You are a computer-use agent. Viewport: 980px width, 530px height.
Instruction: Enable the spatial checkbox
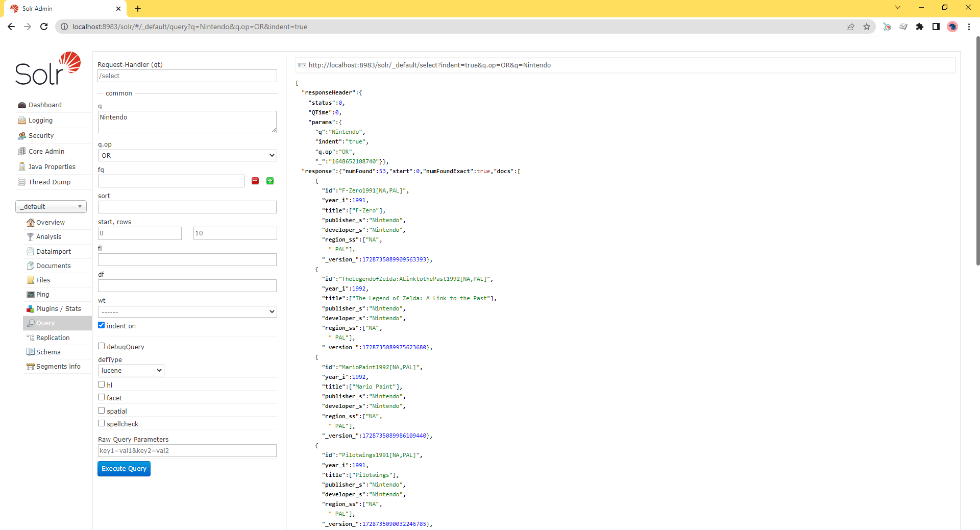coord(101,411)
